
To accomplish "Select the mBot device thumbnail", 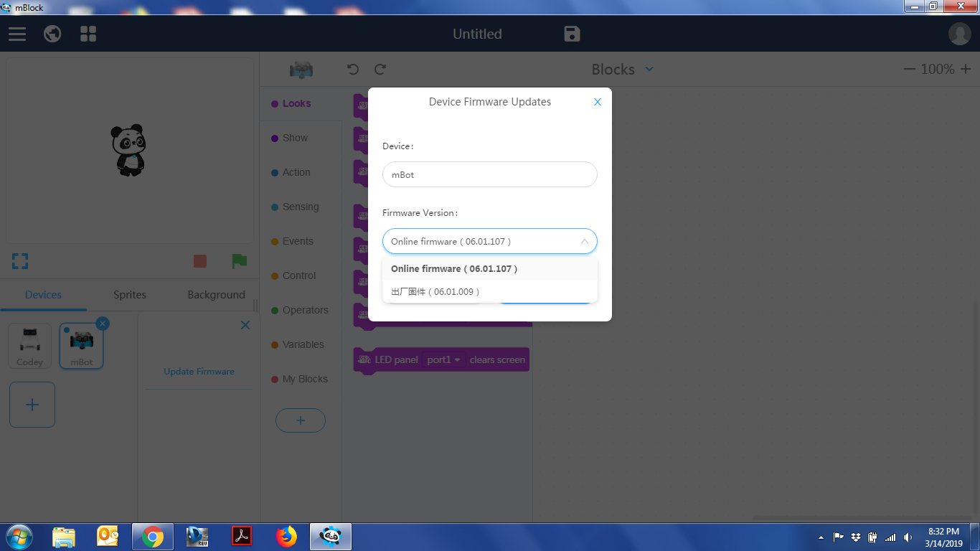I will [x=81, y=346].
